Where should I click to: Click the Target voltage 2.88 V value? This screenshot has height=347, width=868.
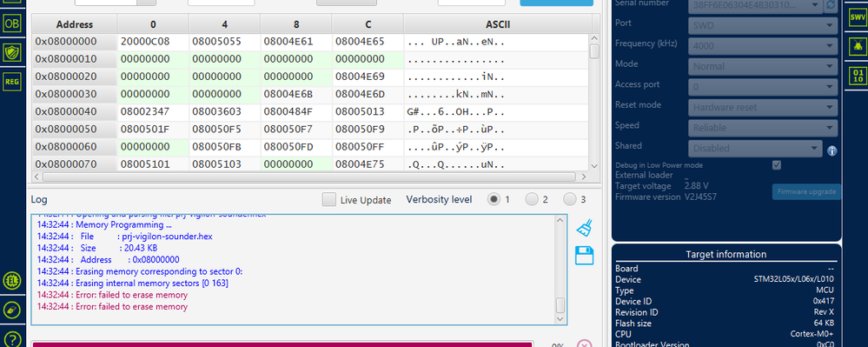[696, 186]
